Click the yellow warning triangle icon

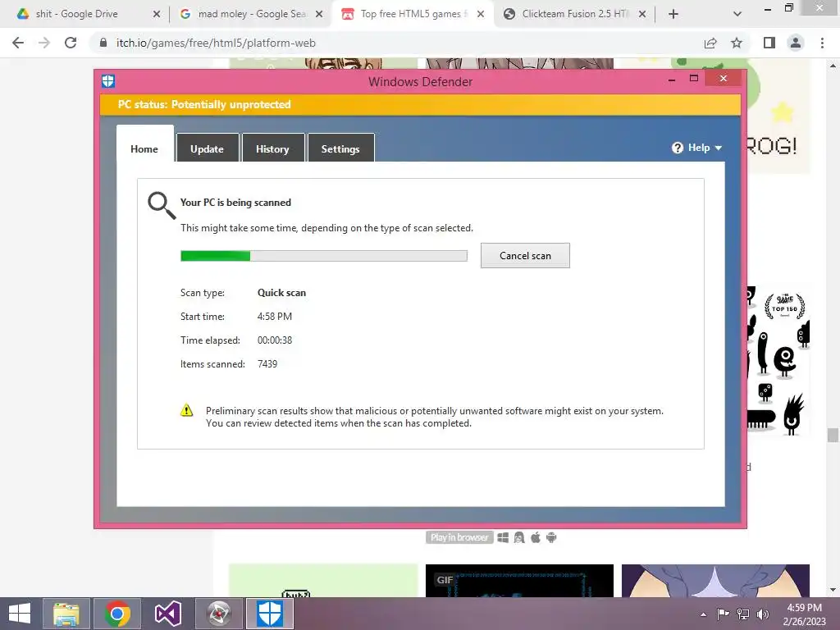186,410
